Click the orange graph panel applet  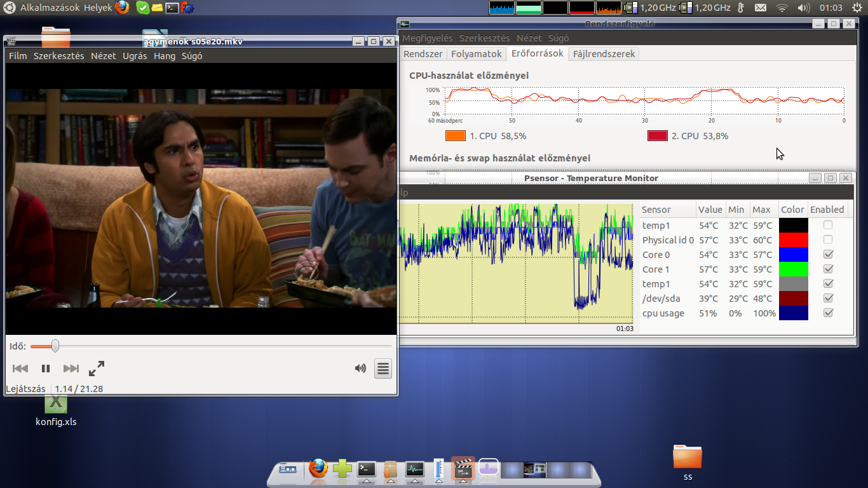(609, 8)
